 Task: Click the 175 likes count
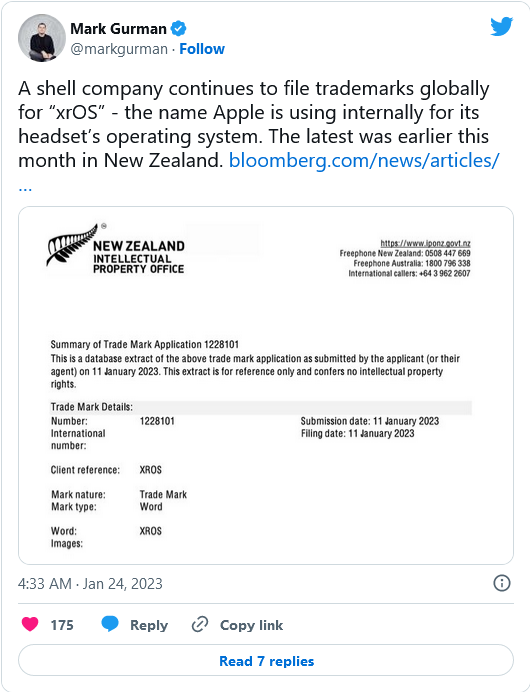(x=62, y=625)
